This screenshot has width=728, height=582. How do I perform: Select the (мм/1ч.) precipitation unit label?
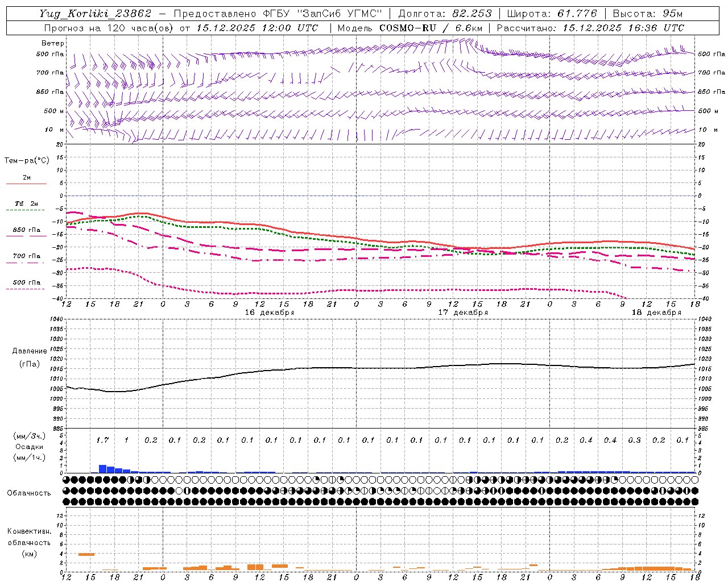point(30,458)
